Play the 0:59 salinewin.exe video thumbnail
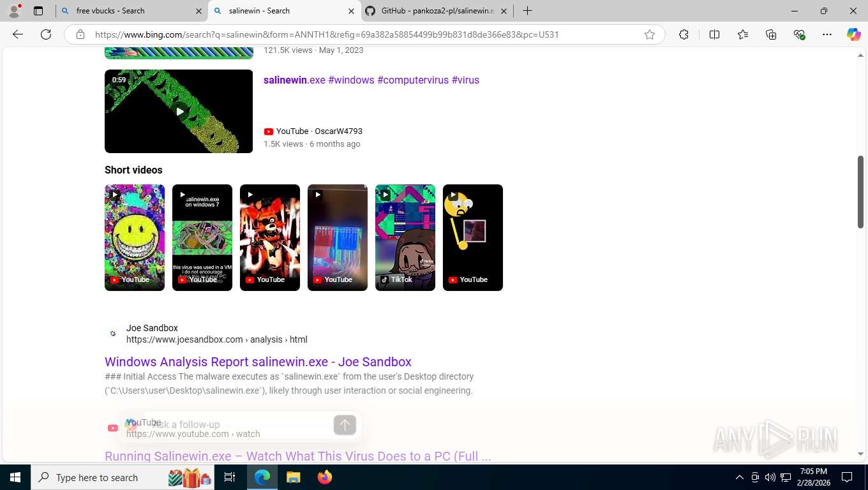 click(179, 111)
